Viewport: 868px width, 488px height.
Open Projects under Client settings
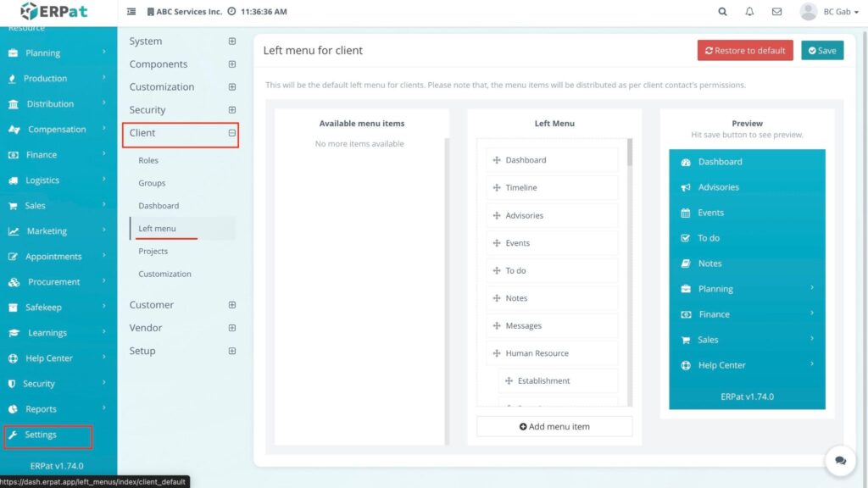(153, 252)
